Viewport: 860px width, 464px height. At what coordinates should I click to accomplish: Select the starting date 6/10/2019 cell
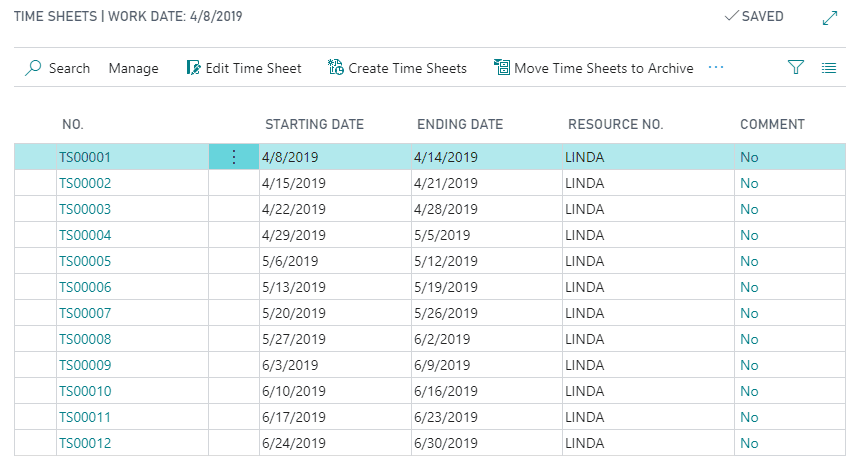click(294, 391)
